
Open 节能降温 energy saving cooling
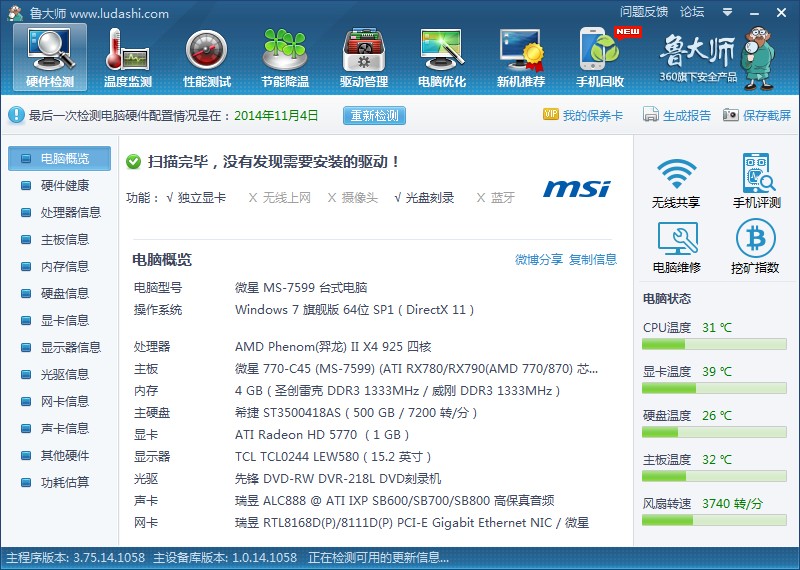point(285,58)
